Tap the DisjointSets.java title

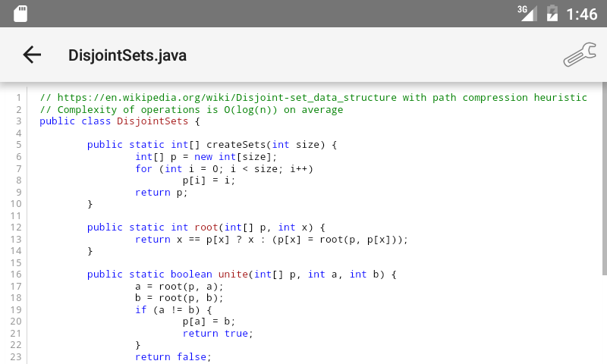pos(127,55)
